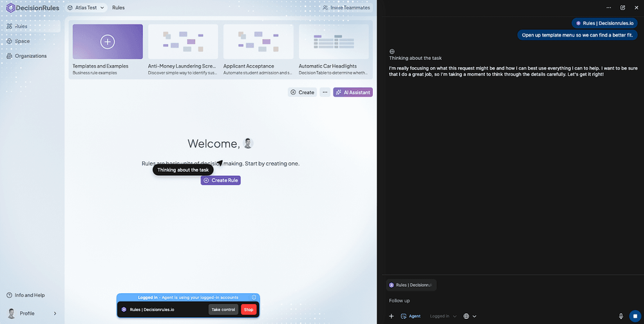
Task: Click the purple Create Rule button
Action: pos(220,180)
